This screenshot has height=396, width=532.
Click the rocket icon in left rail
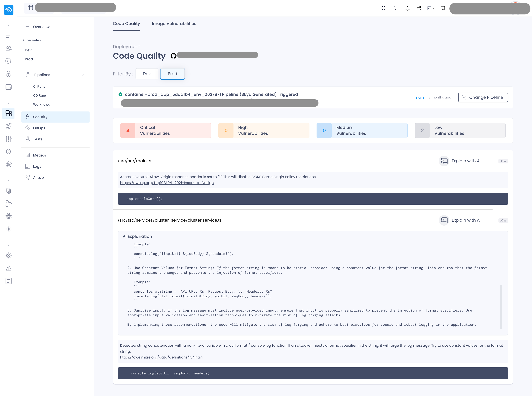click(9, 126)
